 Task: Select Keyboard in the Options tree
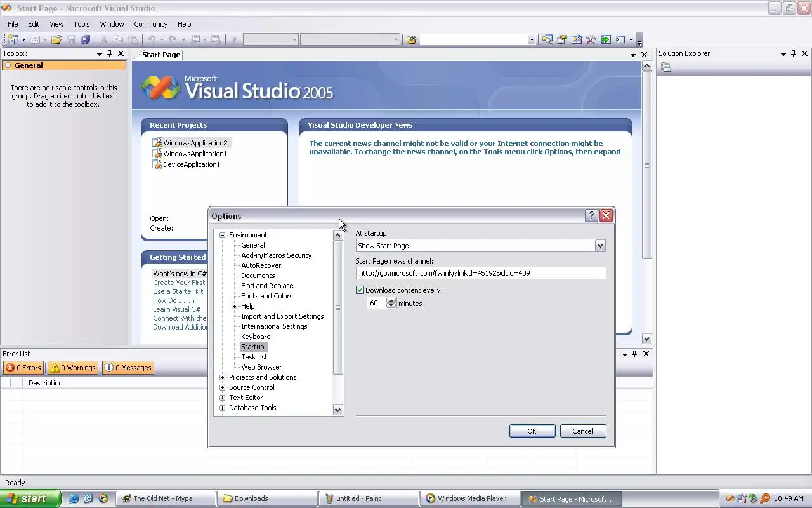point(256,337)
